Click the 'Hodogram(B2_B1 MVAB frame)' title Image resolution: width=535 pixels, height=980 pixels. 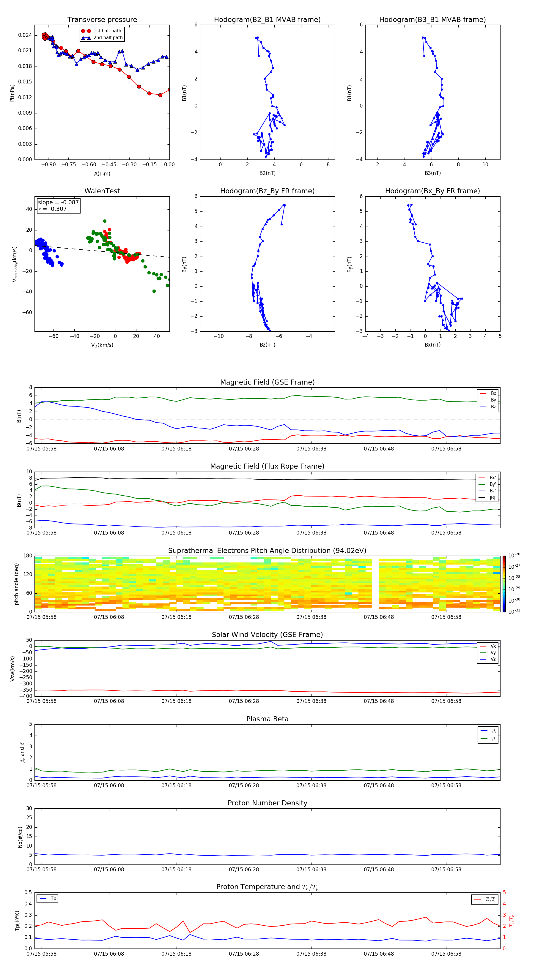(267, 20)
